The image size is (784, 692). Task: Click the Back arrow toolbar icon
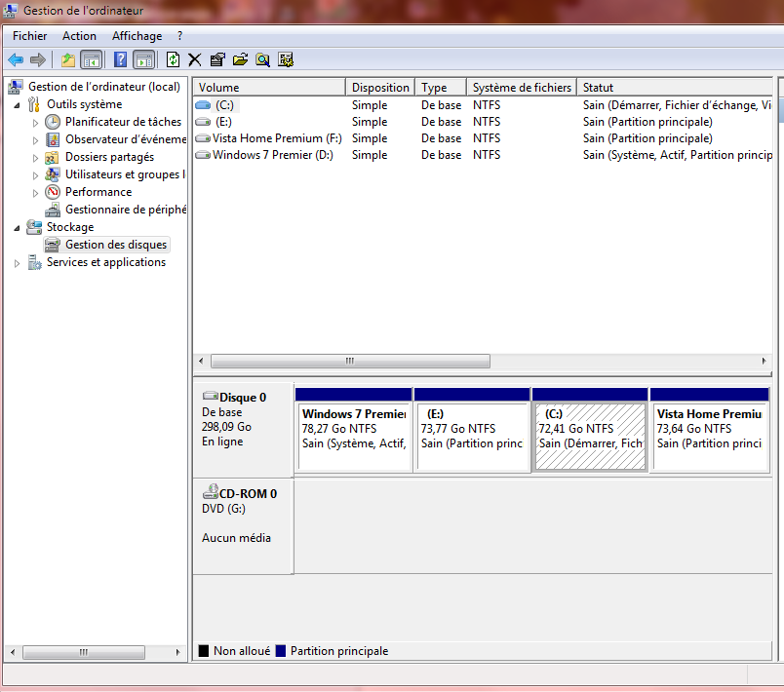[x=16, y=60]
